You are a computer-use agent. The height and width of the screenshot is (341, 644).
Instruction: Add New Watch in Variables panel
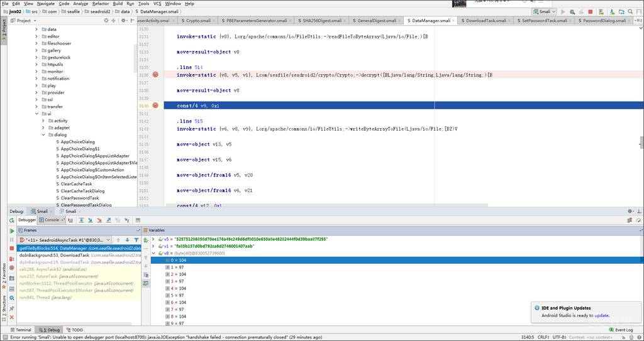coord(146,240)
